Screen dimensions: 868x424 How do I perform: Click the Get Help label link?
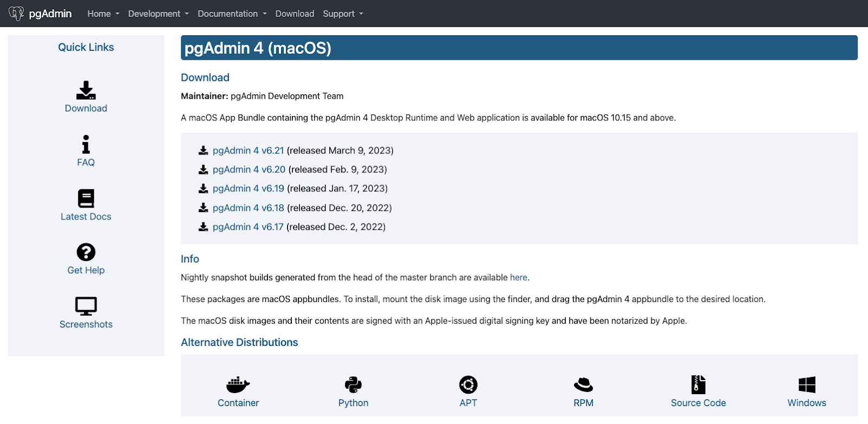(86, 270)
